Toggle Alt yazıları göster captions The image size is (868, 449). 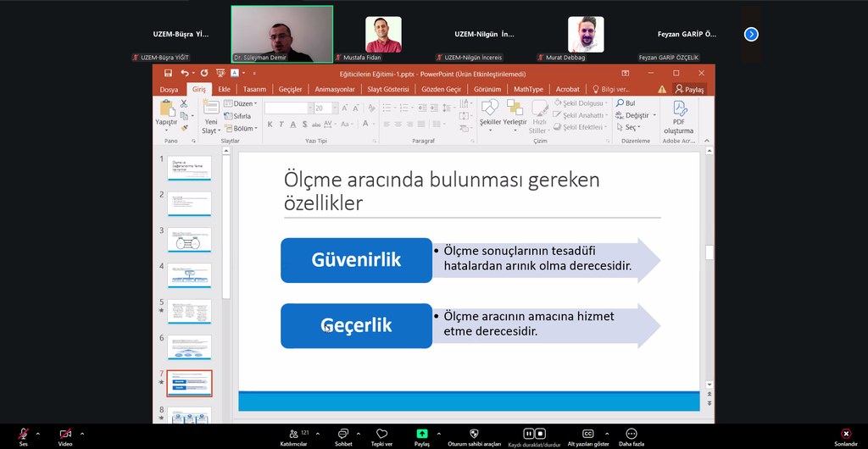pos(587,434)
